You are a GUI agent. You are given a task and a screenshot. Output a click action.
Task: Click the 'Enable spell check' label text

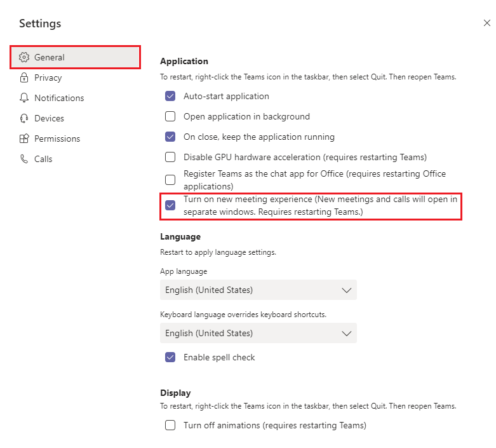(x=219, y=357)
